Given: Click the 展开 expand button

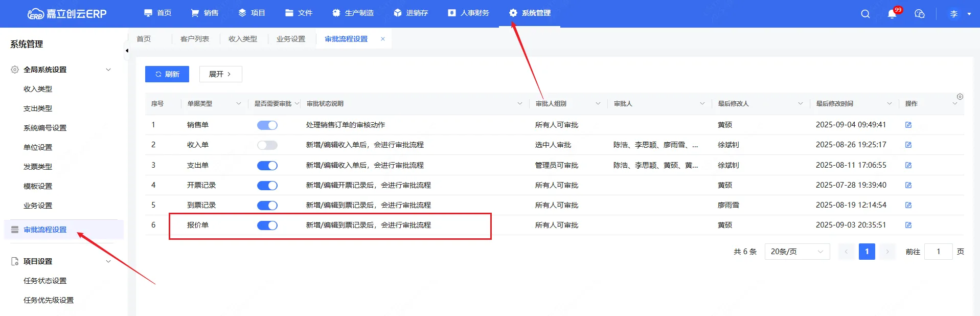Looking at the screenshot, I should (220, 74).
